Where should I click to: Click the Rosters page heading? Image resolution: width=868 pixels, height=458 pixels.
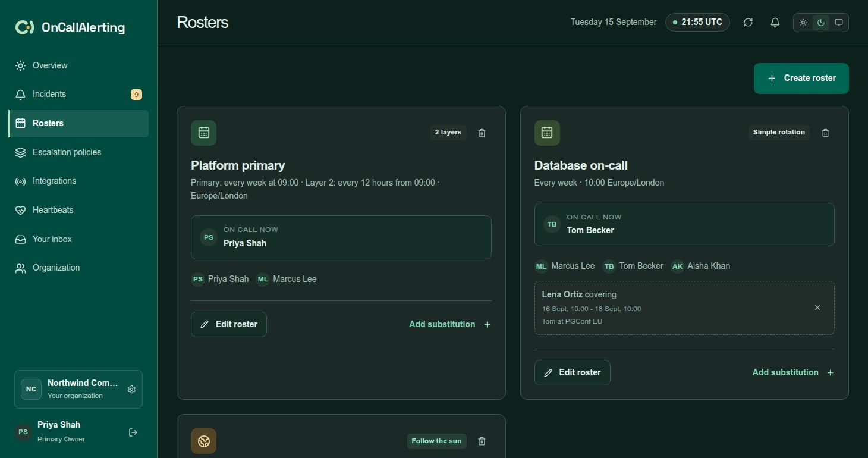tap(203, 23)
